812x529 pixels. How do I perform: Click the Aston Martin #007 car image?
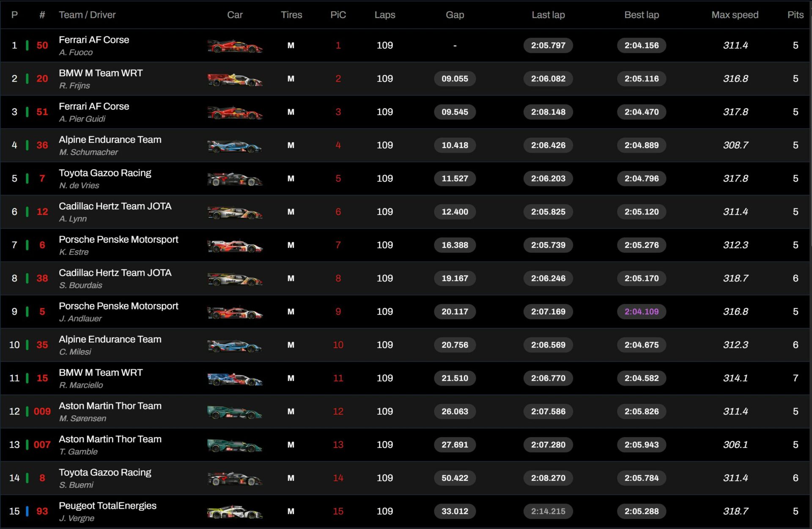coord(235,445)
